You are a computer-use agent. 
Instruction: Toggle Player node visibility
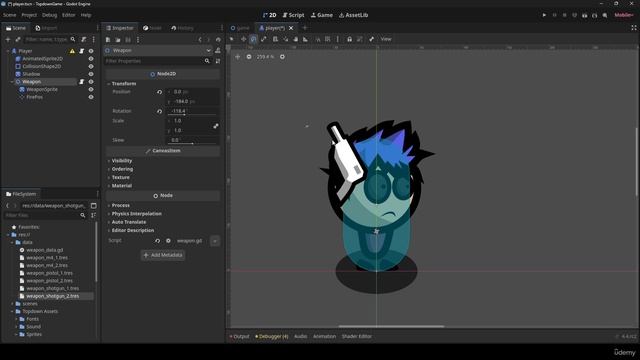[91, 51]
